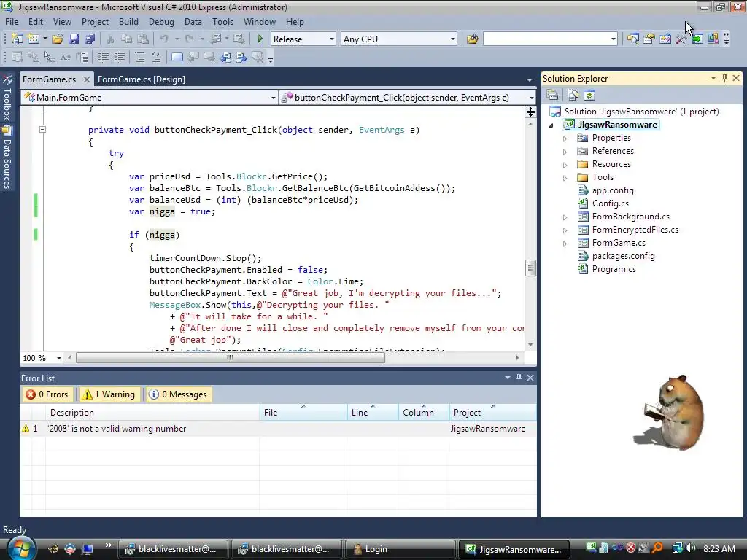Collapse the buttonCheckPayment_Click method outline
The height and width of the screenshot is (560, 747).
[42, 129]
